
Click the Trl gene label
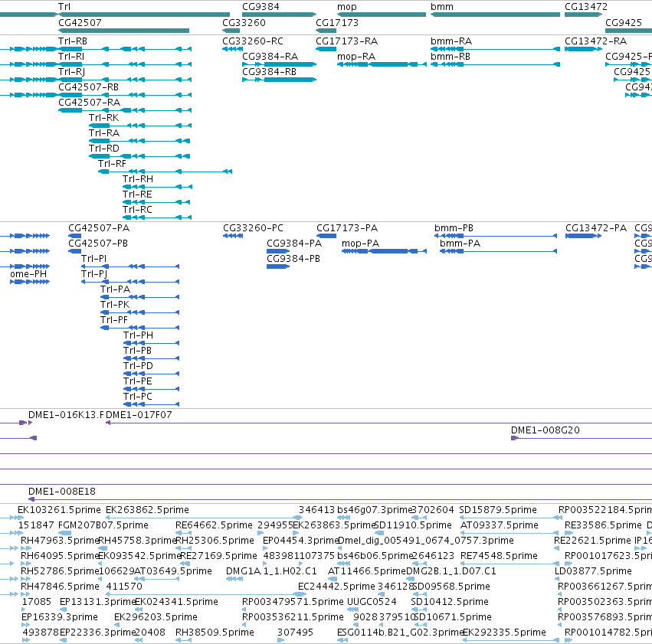(64, 7)
